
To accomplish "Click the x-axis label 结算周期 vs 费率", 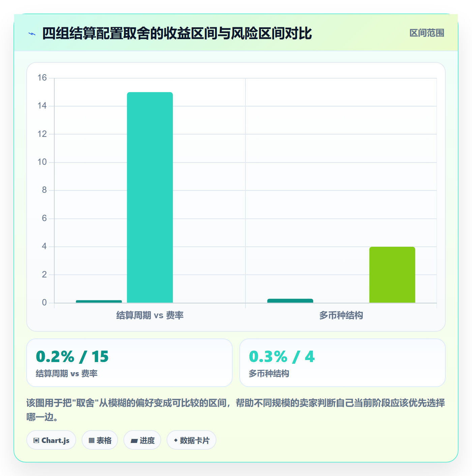I will pyautogui.click(x=150, y=316).
